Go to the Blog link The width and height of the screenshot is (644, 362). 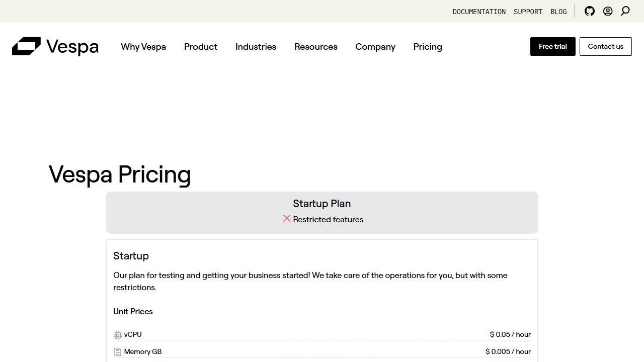pos(558,12)
